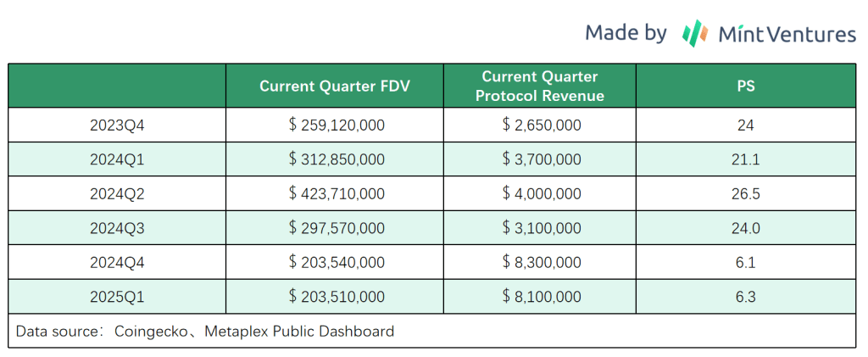Select the 2024Q1 quarter cell
The image size is (868, 357).
[117, 159]
